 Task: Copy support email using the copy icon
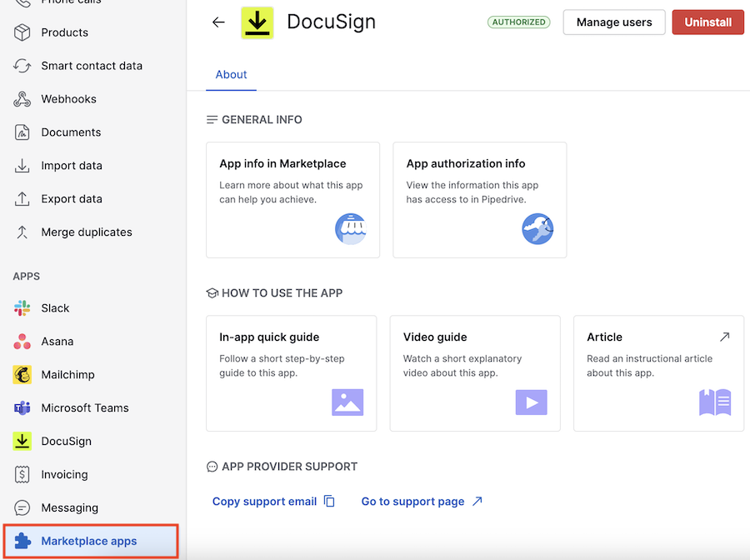[329, 501]
